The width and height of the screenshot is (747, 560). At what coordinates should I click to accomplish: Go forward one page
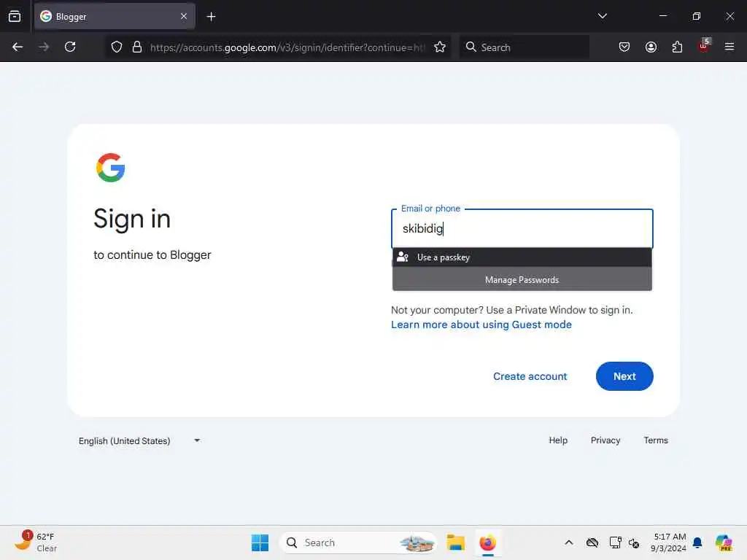point(44,47)
